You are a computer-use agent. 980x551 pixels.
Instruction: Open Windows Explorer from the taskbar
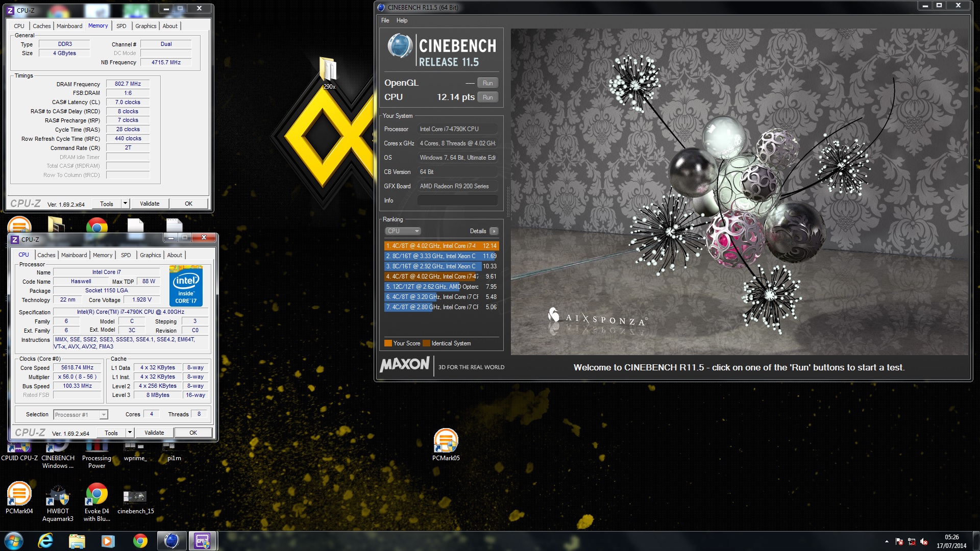77,541
